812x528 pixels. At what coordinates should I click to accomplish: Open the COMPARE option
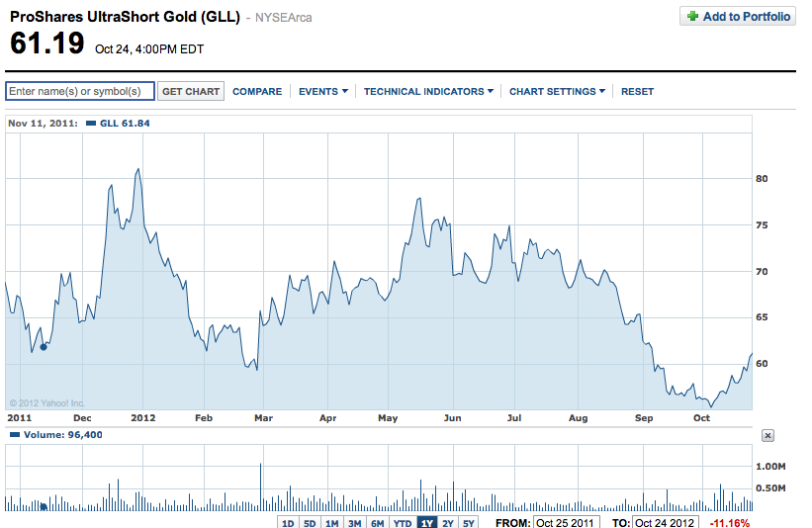pyautogui.click(x=257, y=92)
